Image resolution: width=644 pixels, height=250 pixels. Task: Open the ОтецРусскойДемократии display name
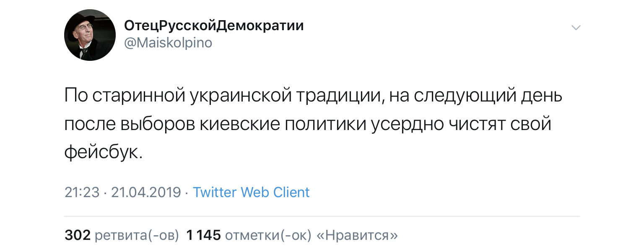tap(214, 26)
